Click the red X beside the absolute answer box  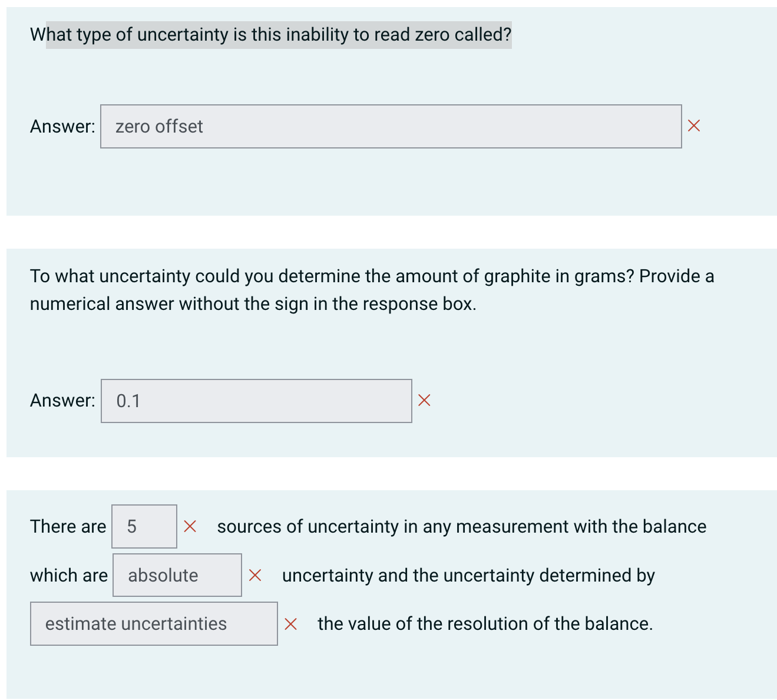(x=256, y=575)
